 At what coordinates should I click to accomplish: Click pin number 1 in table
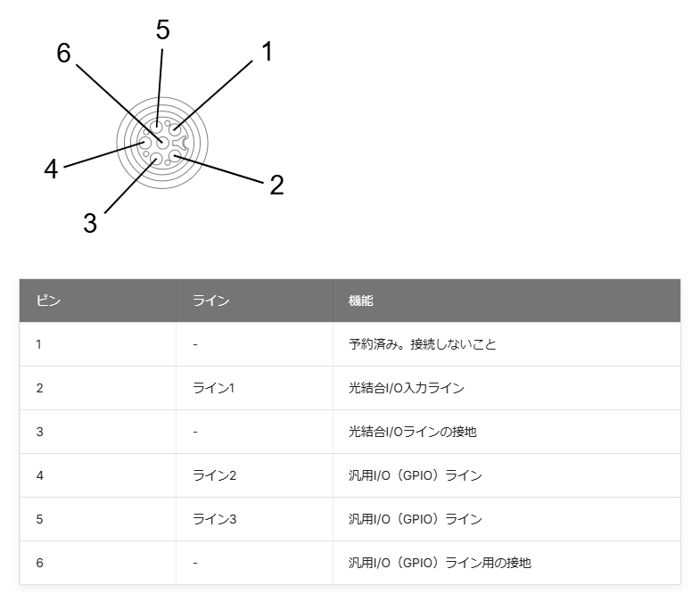[x=39, y=344]
